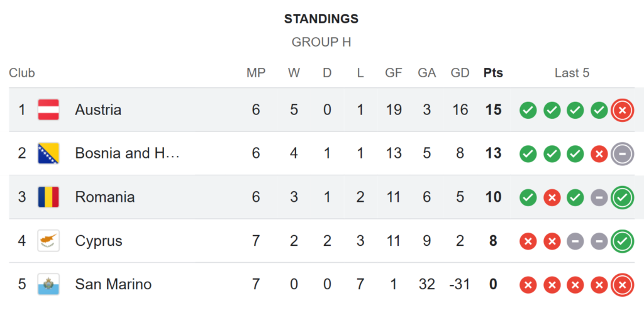Click the GD column header
Screen dimensions: 644x320
pyautogui.click(x=460, y=73)
